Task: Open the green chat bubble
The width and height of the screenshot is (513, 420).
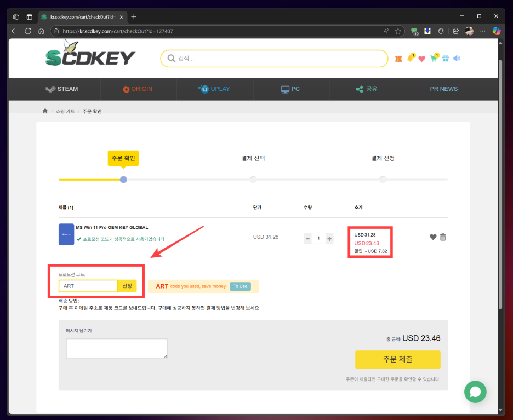Action: point(475,392)
